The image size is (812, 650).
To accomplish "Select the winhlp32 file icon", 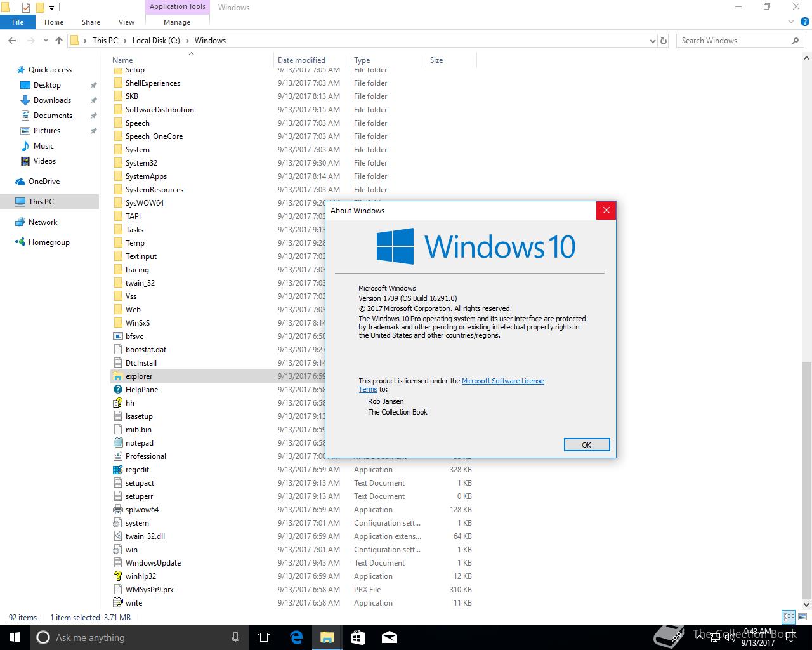I will [x=117, y=576].
